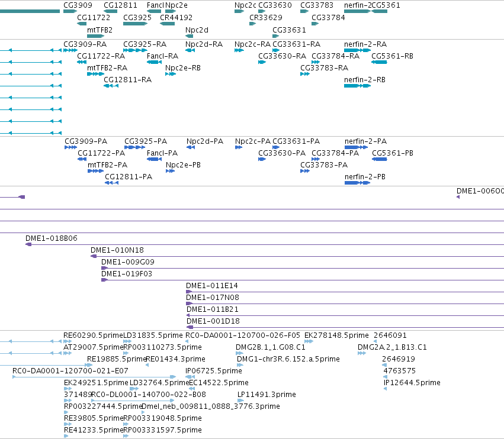504x439 pixels.
Task: Select the CG5361-RB transcript
Action: (x=379, y=62)
